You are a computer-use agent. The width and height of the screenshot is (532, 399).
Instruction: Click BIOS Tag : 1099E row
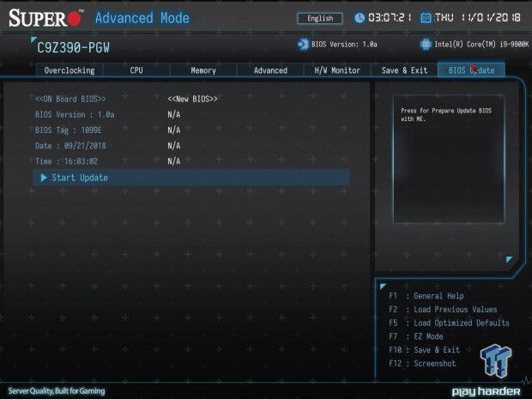68,130
